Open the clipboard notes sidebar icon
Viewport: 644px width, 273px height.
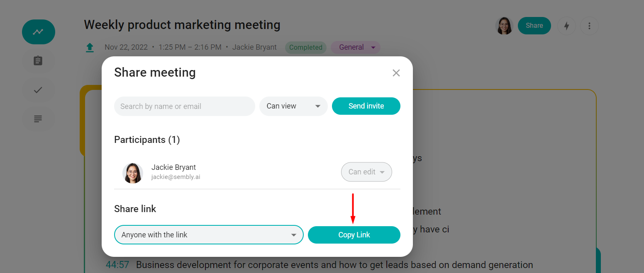(x=38, y=61)
